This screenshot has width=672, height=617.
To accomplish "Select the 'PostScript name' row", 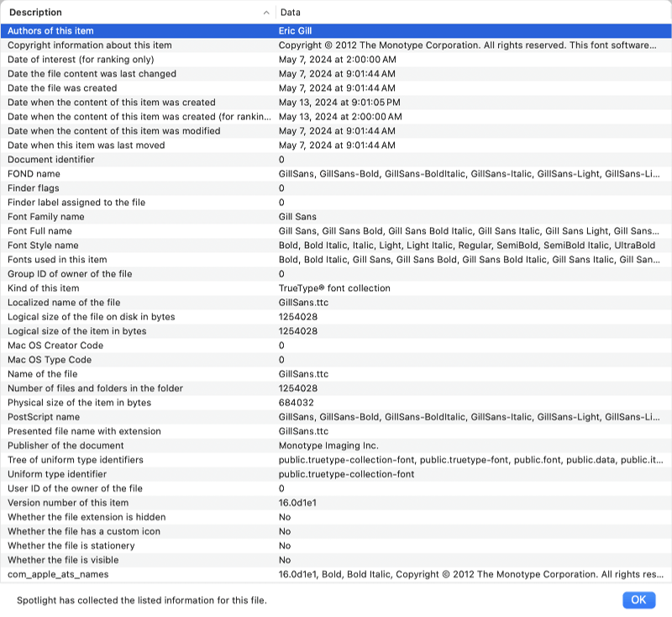I will [x=336, y=417].
